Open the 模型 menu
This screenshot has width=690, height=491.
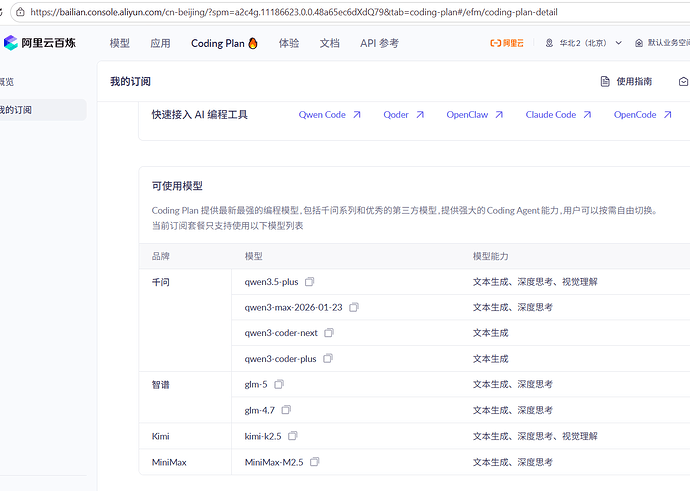coord(120,43)
